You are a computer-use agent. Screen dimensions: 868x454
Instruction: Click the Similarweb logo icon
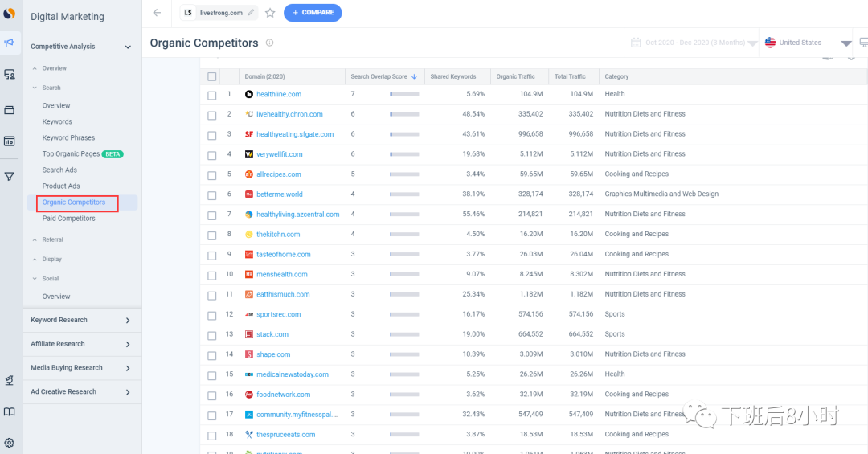10,14
